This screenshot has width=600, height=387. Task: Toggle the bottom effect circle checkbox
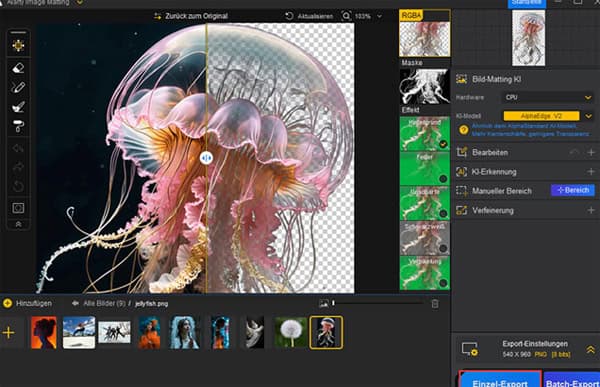click(x=443, y=283)
